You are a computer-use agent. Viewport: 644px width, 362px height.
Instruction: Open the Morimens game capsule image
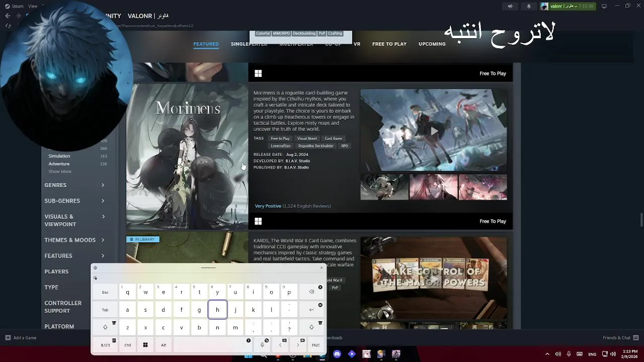coord(187,157)
